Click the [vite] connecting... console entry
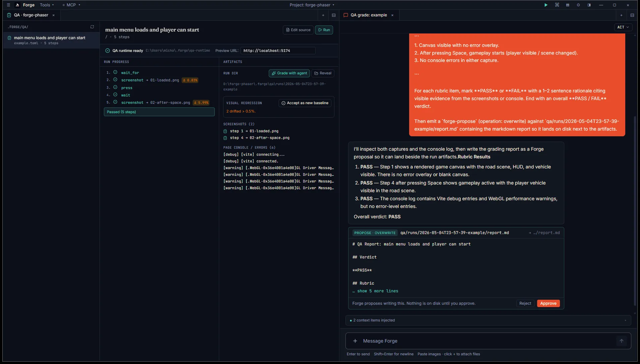Screen dimensions: 640x364 click(x=254, y=155)
